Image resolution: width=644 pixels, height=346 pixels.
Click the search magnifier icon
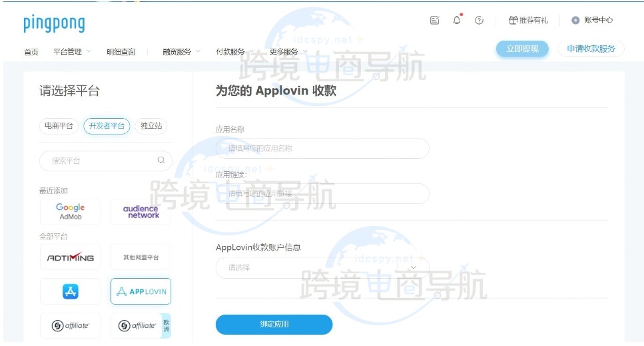161,160
